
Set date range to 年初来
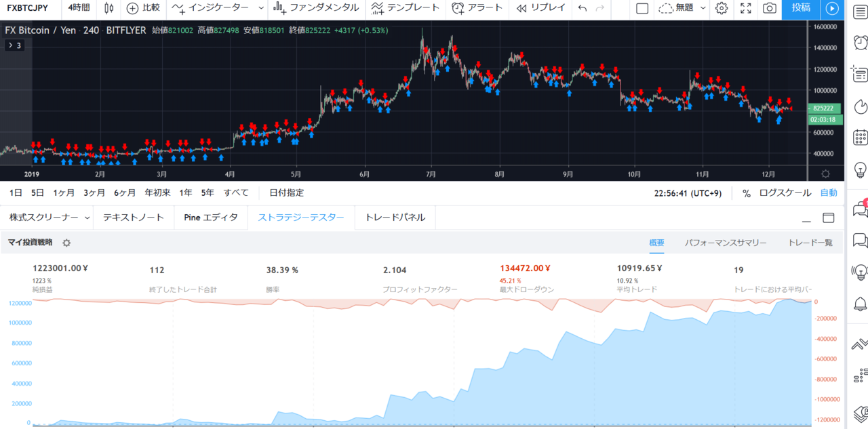157,193
